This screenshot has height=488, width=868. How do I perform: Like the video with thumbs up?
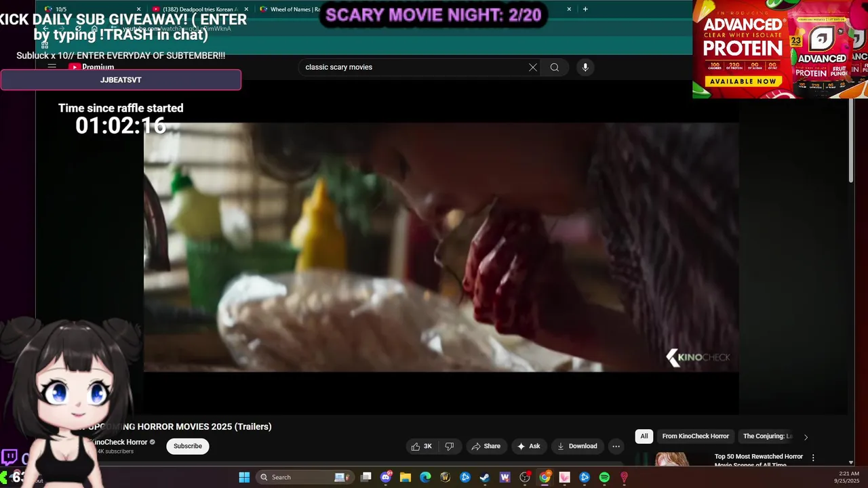click(x=421, y=446)
